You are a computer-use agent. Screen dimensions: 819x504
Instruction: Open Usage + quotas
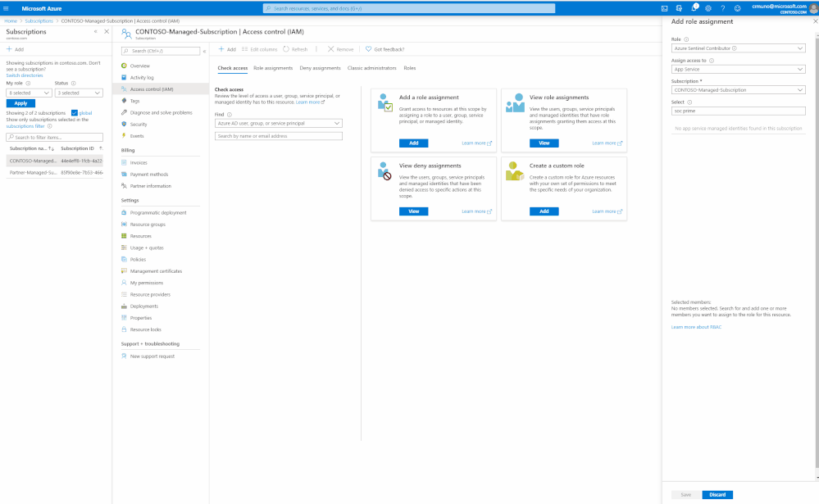146,247
